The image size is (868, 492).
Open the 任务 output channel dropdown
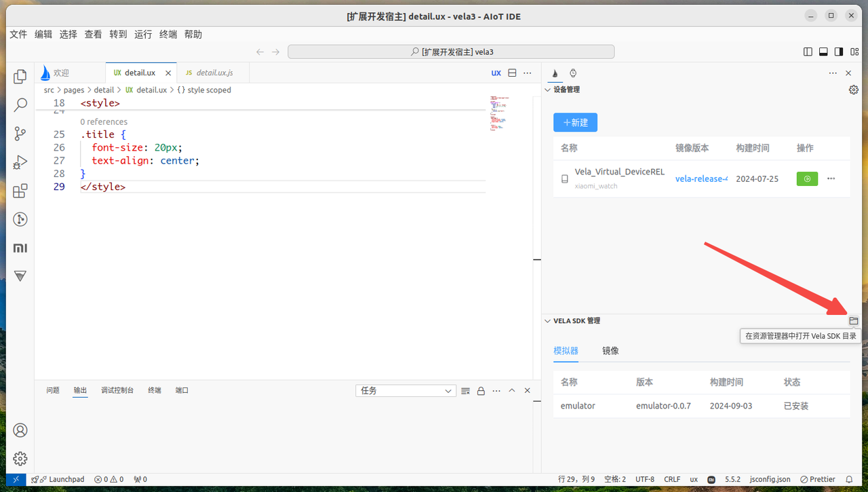coord(406,391)
